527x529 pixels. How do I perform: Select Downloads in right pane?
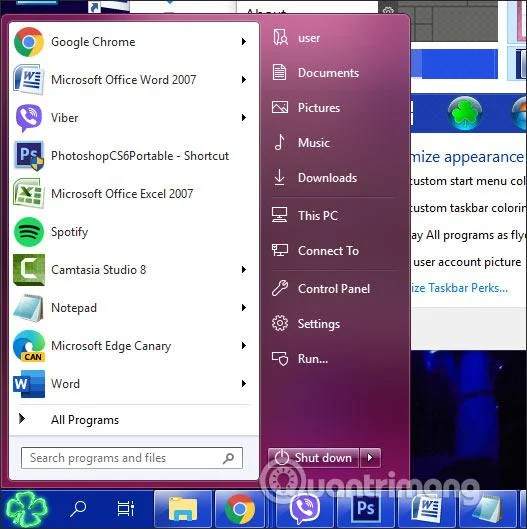point(327,177)
